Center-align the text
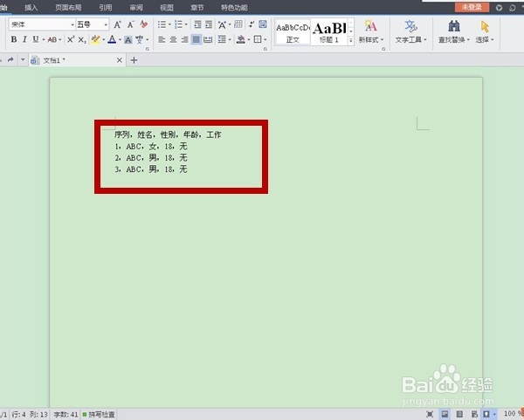 pos(173,40)
